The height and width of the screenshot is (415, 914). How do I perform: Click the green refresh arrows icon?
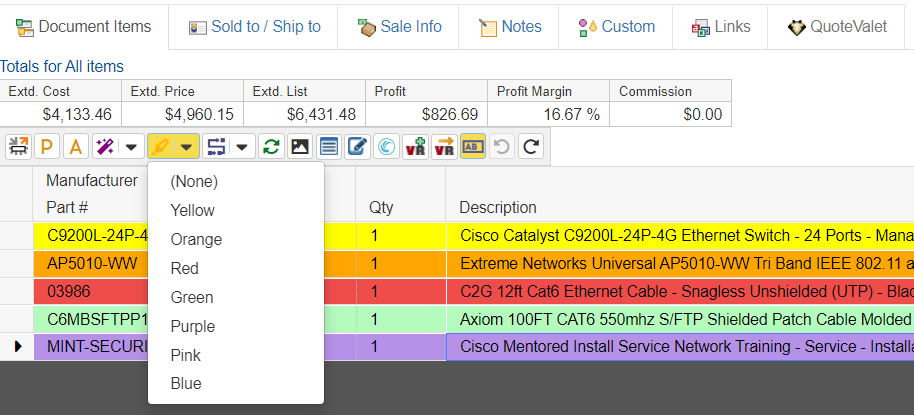[270, 147]
